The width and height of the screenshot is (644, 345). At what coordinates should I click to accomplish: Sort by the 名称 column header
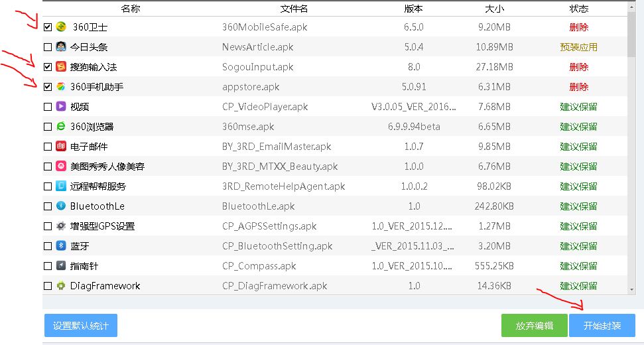(x=131, y=9)
